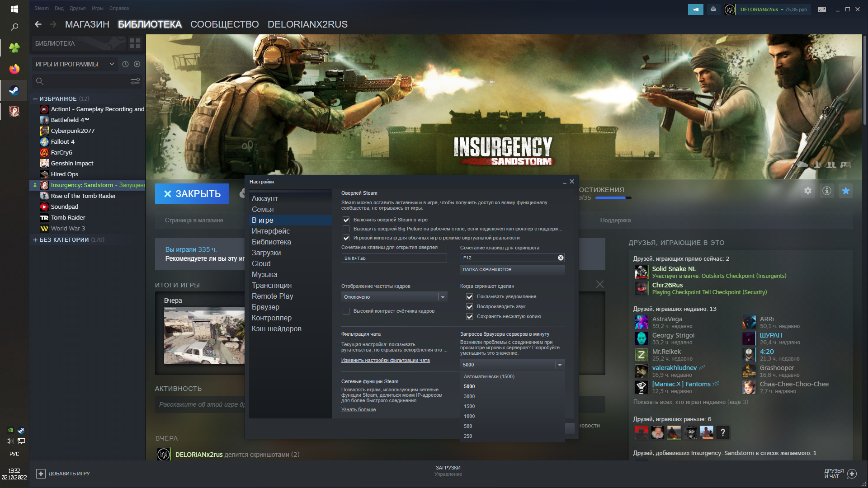Enable high contrast FPS counter checkbox

click(346, 311)
